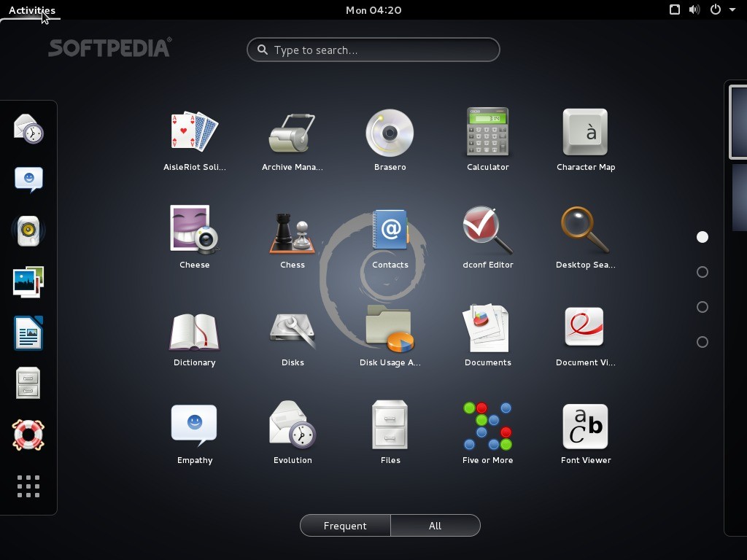Screen dimensions: 747x560
Task: Go to the fourth app page indicator
Action: (703, 342)
